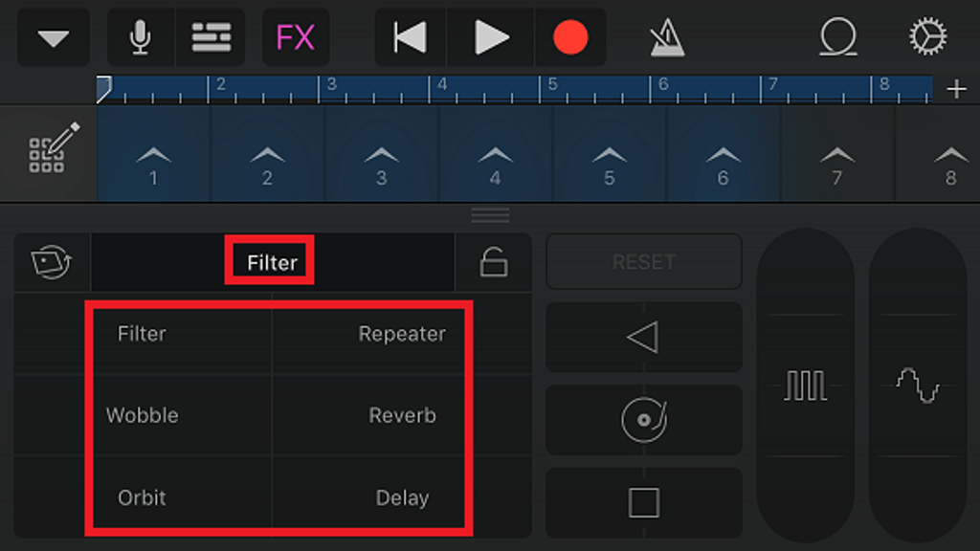
Task: Open the grid edit pencil icon
Action: pyautogui.click(x=54, y=147)
